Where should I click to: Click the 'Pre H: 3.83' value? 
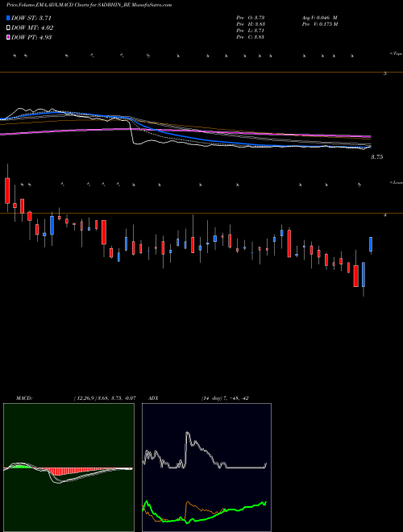click(x=251, y=24)
